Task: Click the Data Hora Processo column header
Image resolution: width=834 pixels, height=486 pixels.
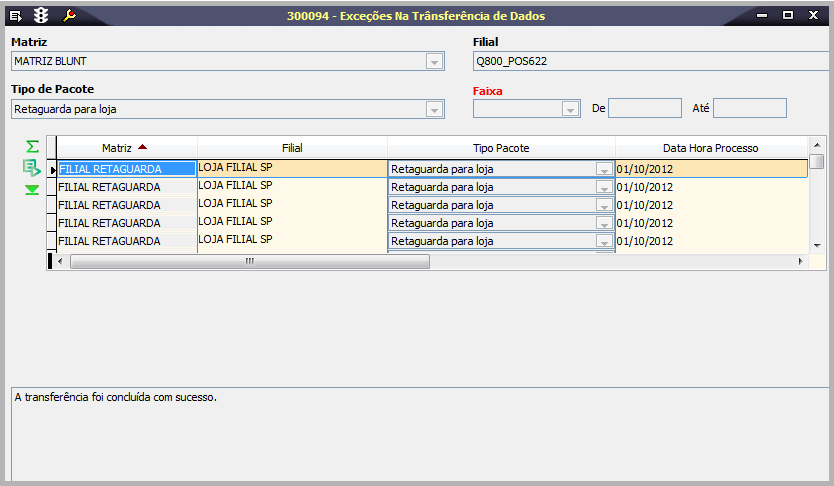Action: [710, 147]
